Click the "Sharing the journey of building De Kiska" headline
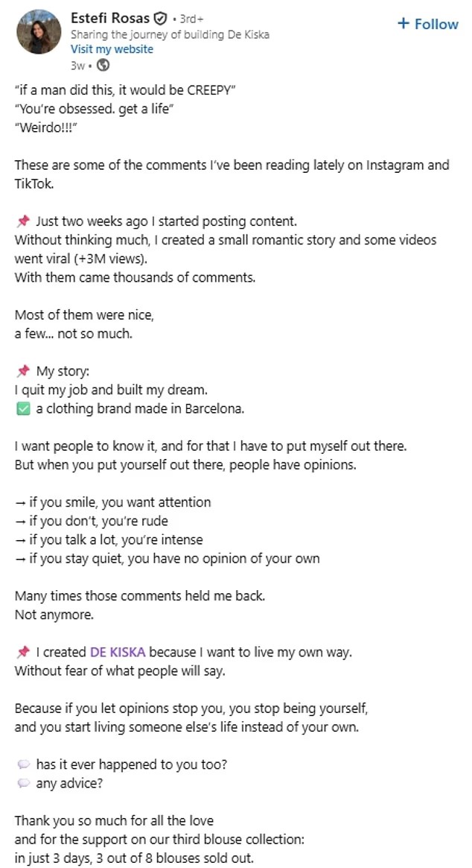Viewport: 472px width, 868px height. (170, 35)
